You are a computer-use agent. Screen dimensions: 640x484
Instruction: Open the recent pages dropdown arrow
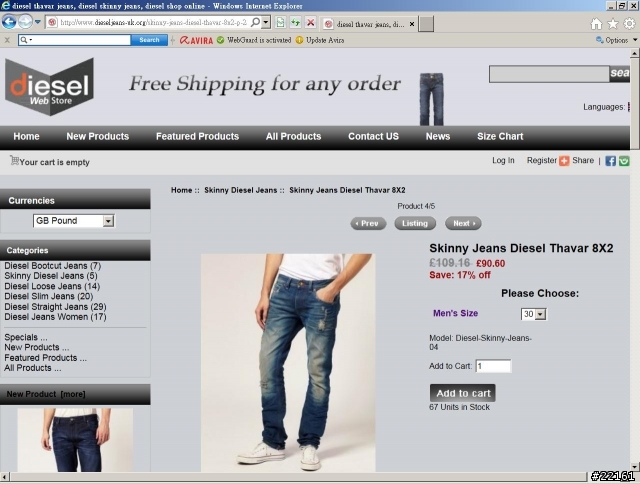tap(38, 22)
